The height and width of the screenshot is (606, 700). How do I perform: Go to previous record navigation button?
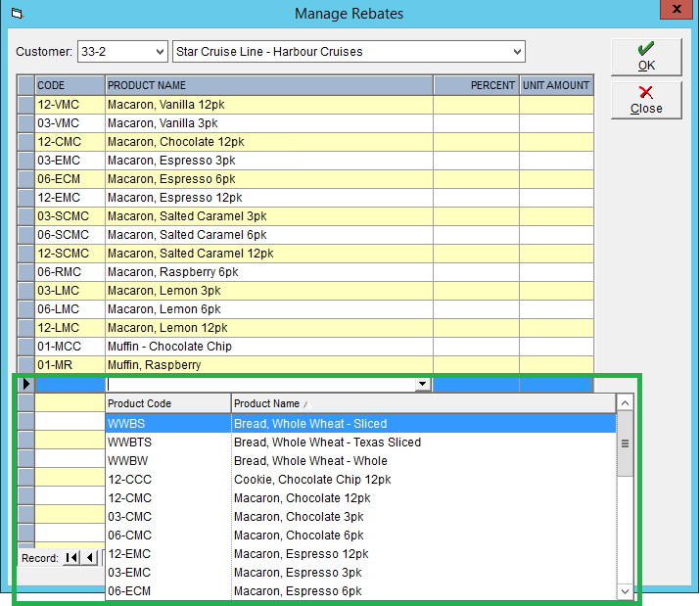90,558
